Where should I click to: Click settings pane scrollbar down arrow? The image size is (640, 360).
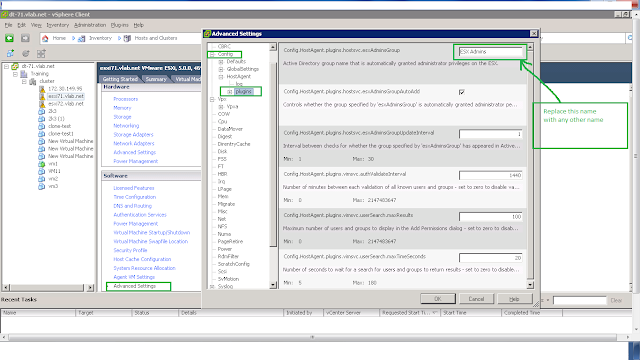pos(530,285)
